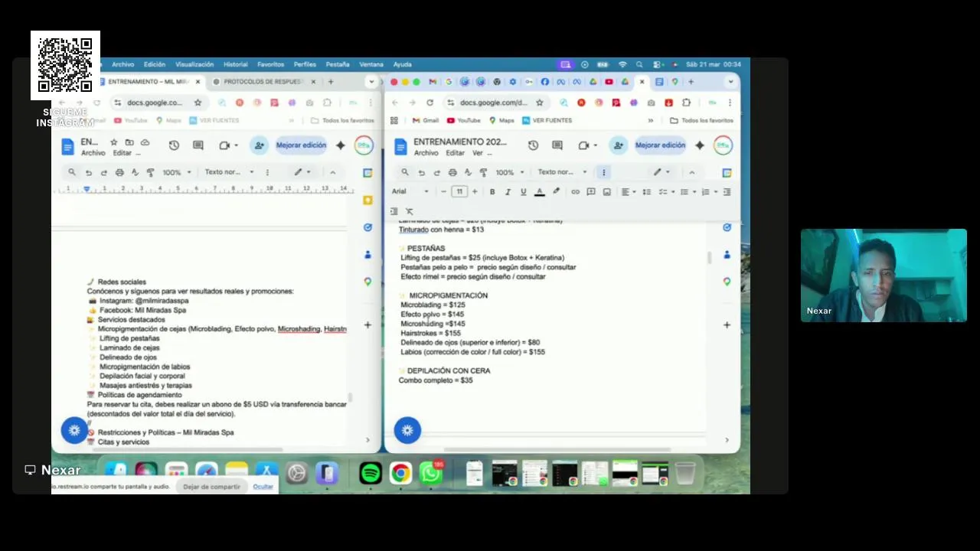Switch to PROTOCOLOS DE RESPUES tab
980x551 pixels.
pos(263,82)
